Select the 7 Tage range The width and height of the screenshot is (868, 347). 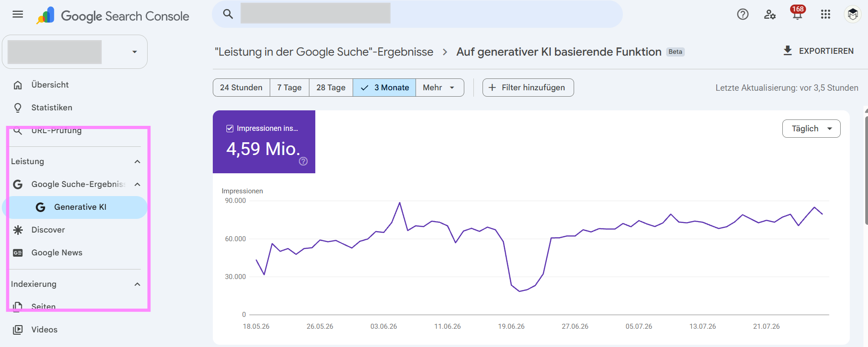[289, 88]
